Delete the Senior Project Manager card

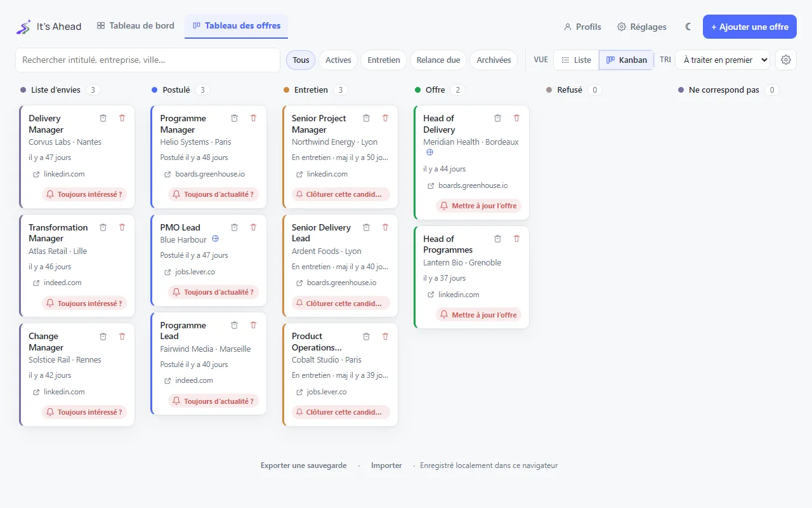(x=385, y=118)
